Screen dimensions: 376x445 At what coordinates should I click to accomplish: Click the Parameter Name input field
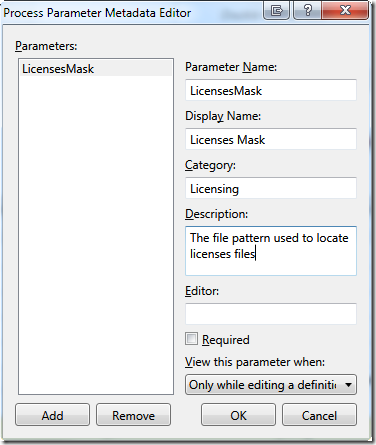coord(271,90)
